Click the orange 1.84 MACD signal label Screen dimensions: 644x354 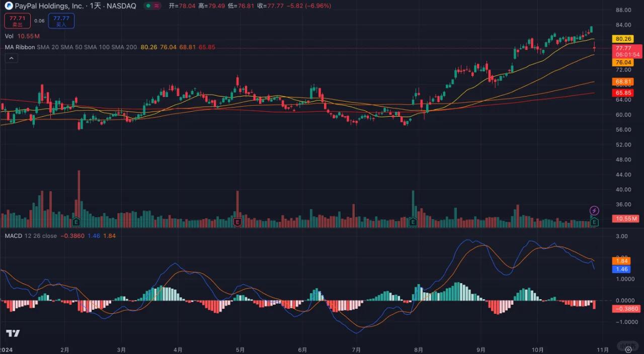pos(621,261)
